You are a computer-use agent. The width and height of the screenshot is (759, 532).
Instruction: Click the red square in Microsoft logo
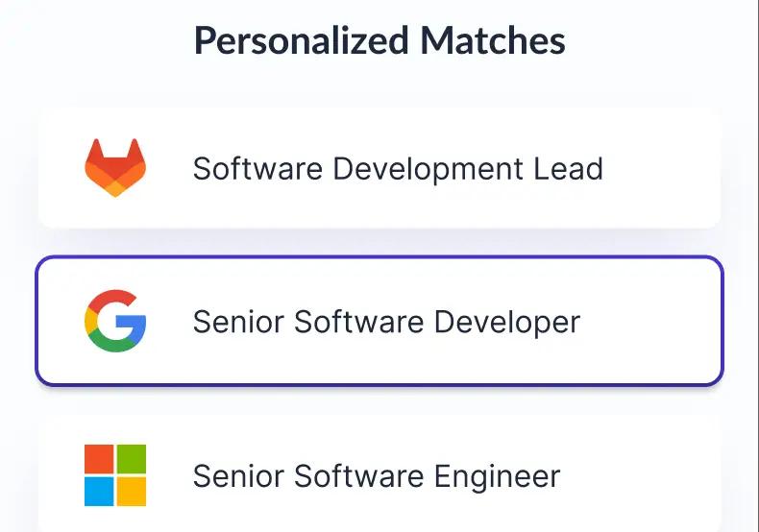pyautogui.click(x=99, y=459)
